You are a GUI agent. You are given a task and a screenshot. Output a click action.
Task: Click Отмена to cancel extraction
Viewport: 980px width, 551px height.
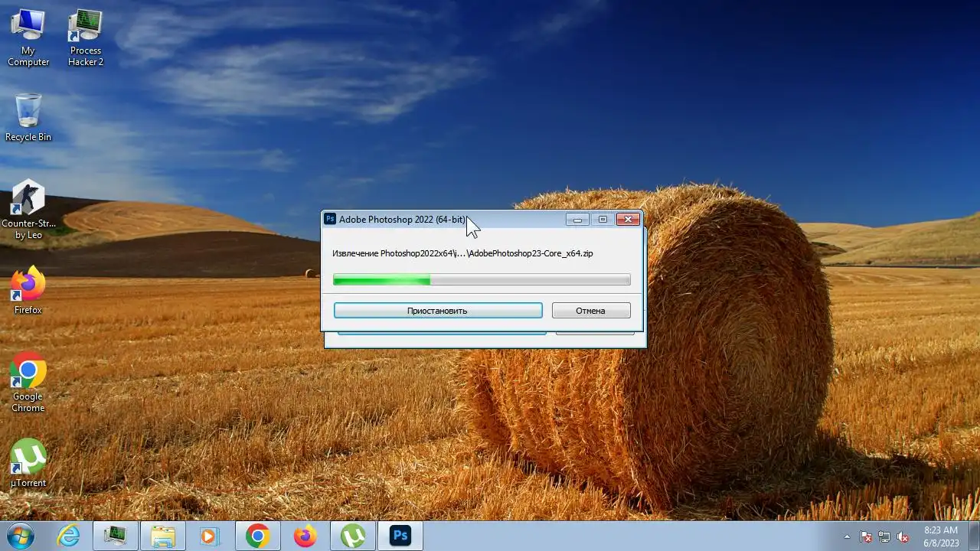[591, 311]
